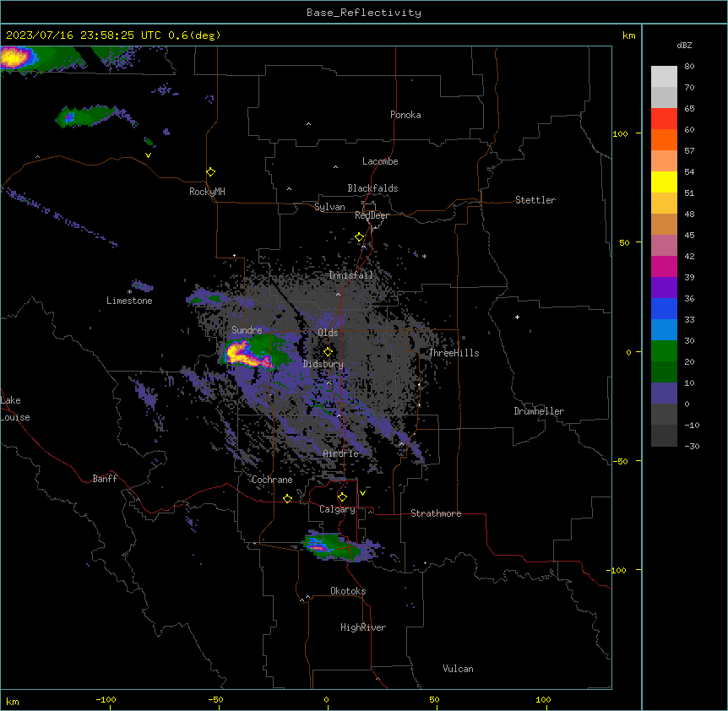Click the HighRiver label
Viewport: 728px width, 711px height.
pyautogui.click(x=363, y=627)
